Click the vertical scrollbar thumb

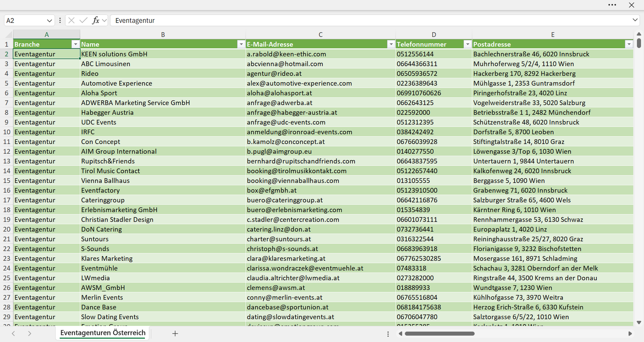pos(639,43)
